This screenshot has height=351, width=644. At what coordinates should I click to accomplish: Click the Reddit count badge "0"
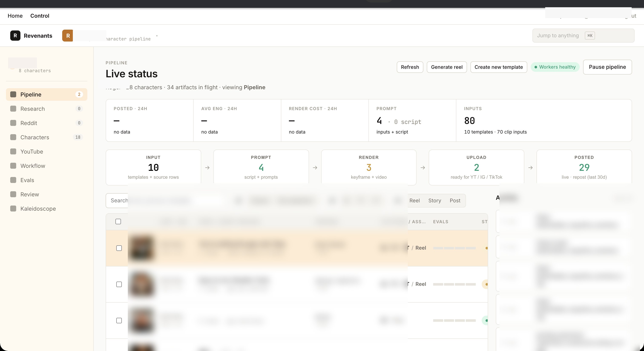[79, 123]
